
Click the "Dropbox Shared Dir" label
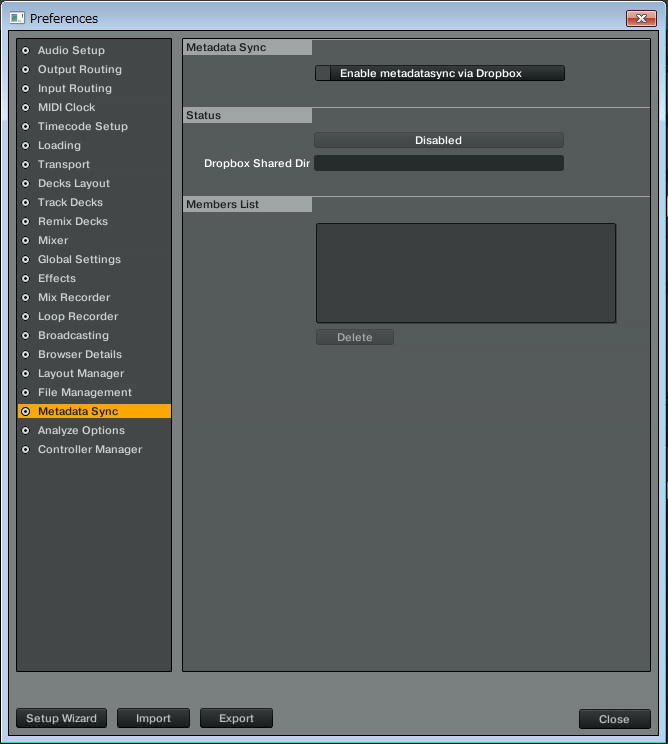[x=257, y=163]
